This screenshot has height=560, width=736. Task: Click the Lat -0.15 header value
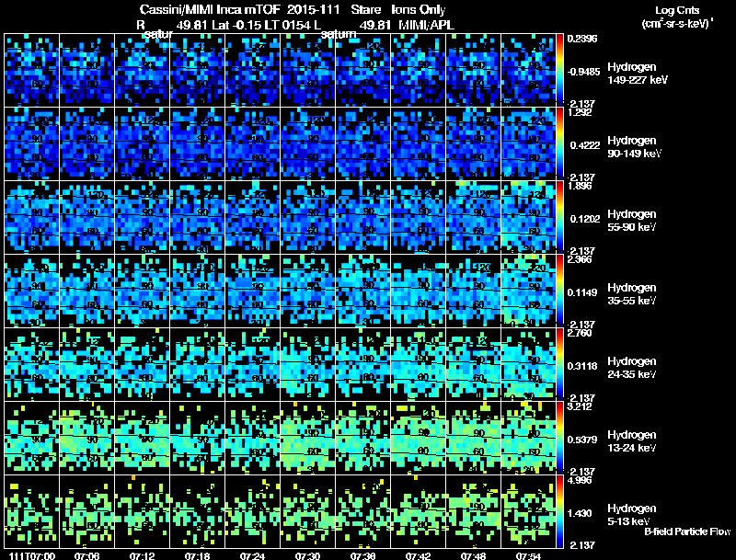click(x=237, y=26)
